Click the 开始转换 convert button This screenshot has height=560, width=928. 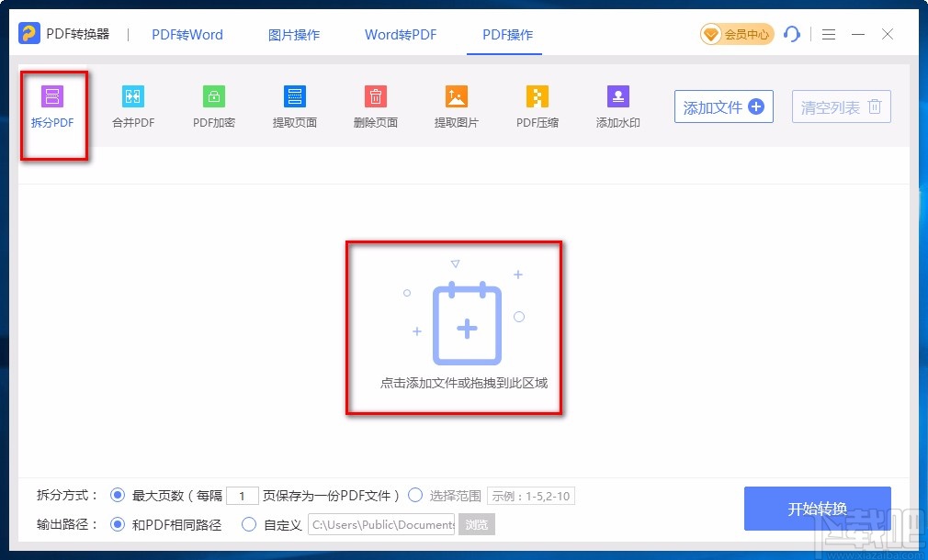pyautogui.click(x=817, y=510)
